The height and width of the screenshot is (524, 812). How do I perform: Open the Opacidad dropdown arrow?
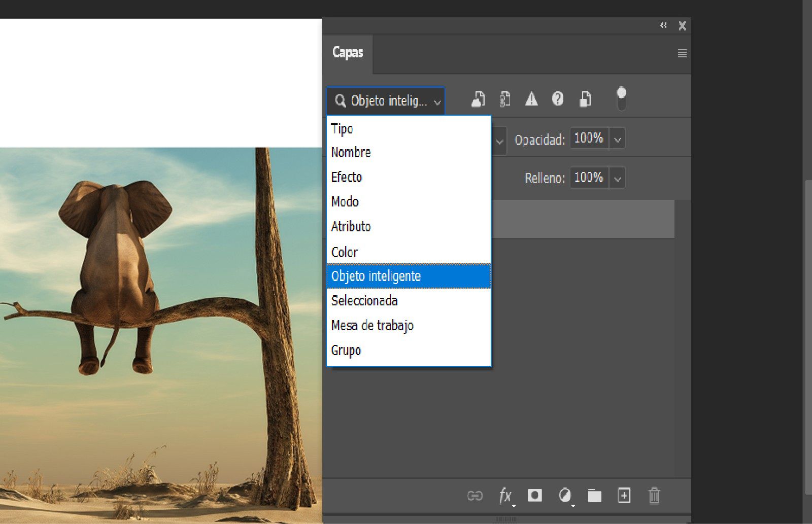[x=617, y=138]
